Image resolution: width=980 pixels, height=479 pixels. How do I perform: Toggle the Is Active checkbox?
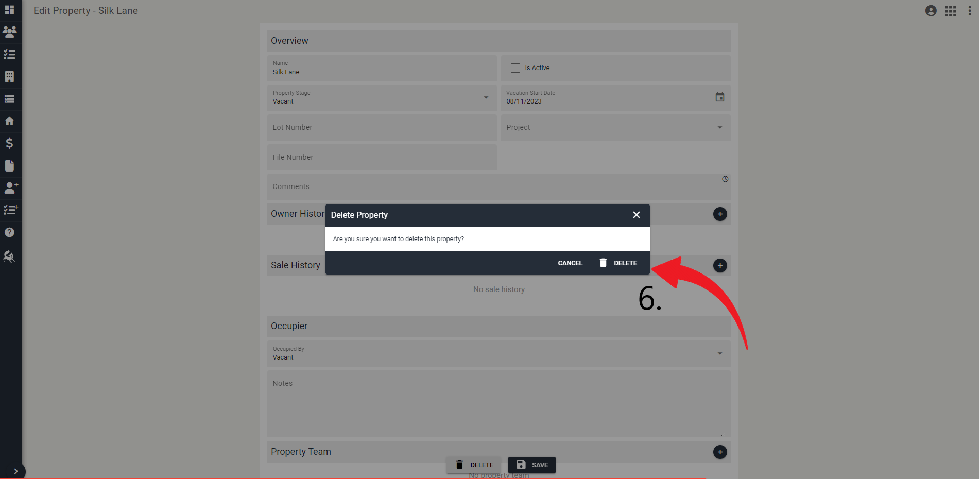tap(514, 67)
